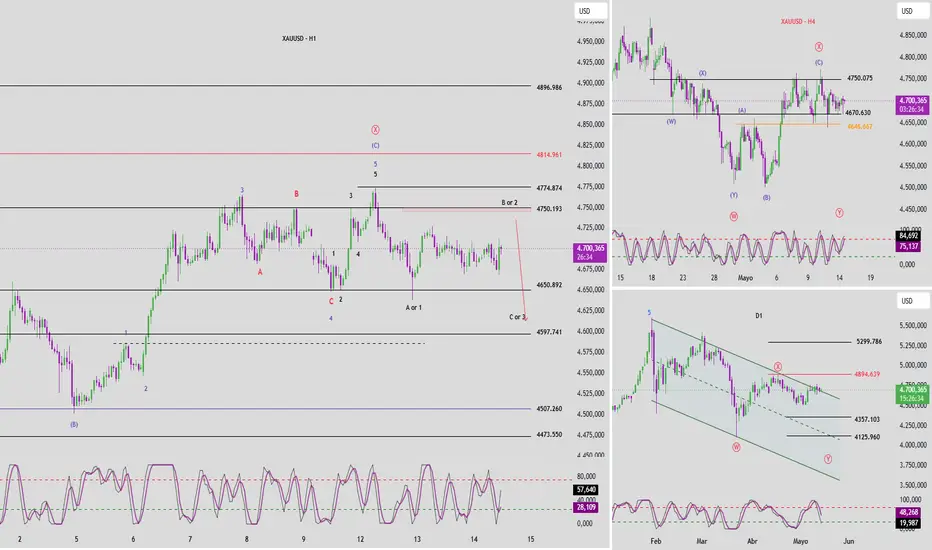Click the 4507.260 level label
Image resolution: width=932 pixels, height=550 pixels.
(549, 408)
